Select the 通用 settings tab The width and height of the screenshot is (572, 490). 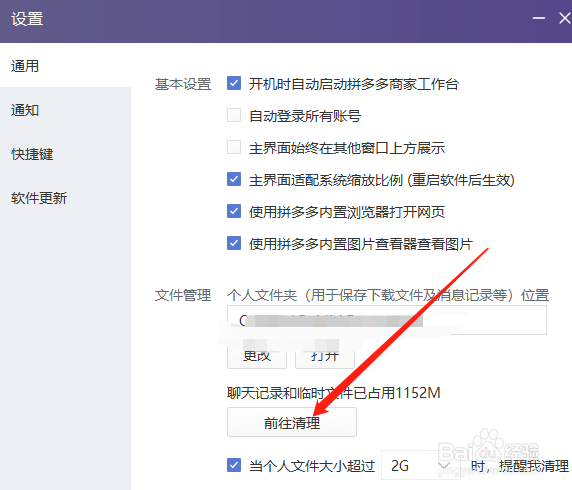tap(65, 66)
